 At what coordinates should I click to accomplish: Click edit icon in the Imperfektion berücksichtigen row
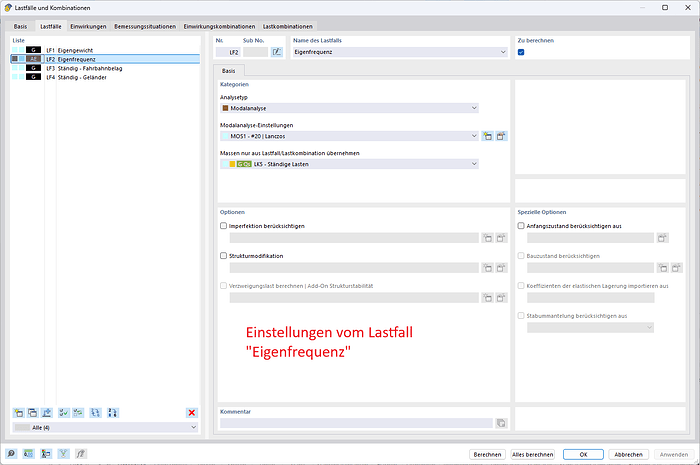(501, 238)
